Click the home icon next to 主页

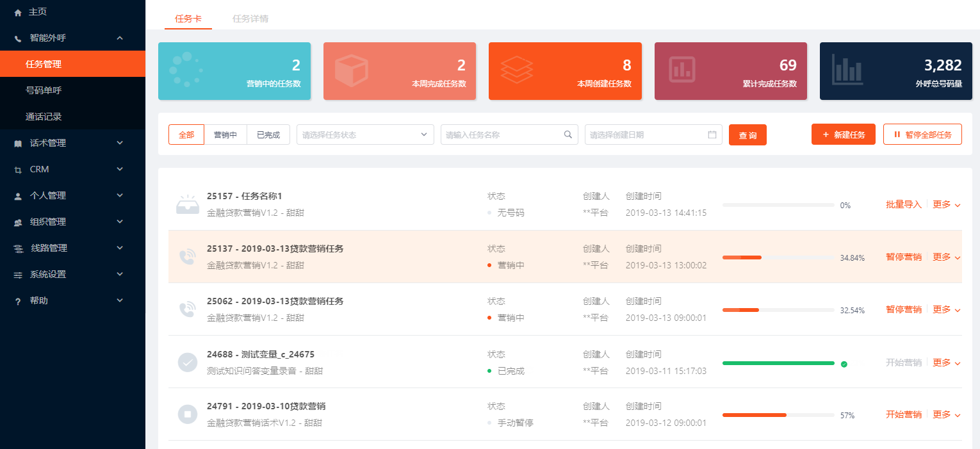[18, 12]
